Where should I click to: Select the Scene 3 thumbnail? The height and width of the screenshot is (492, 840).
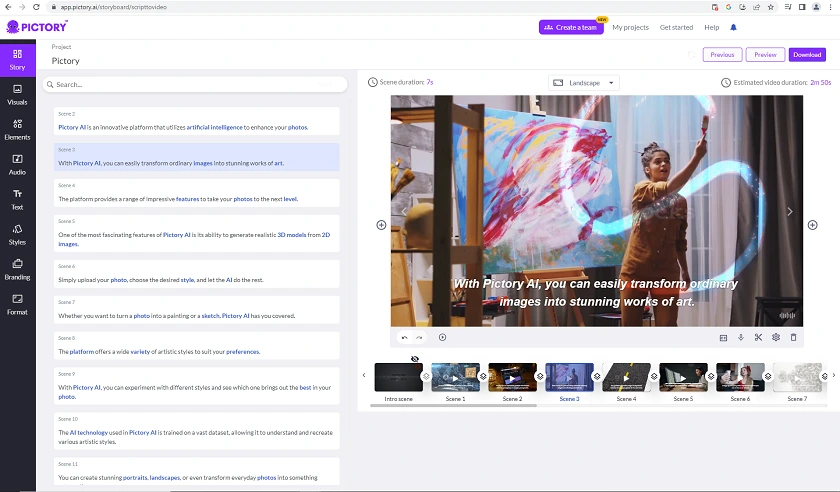tap(569, 377)
